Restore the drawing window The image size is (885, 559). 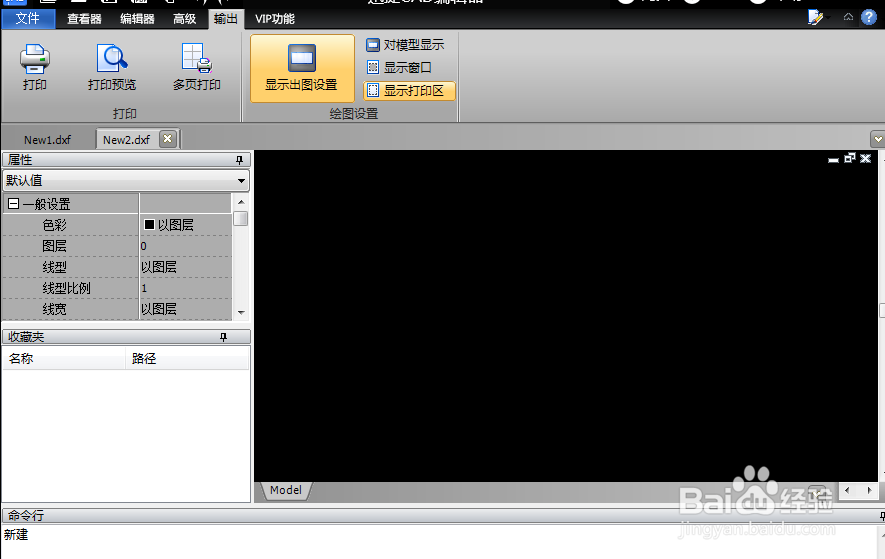coord(849,158)
